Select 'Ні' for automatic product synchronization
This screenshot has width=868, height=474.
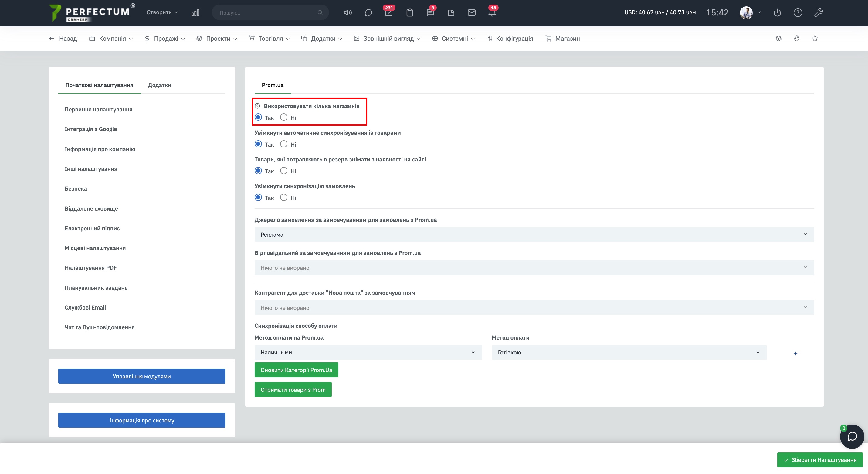pos(284,144)
